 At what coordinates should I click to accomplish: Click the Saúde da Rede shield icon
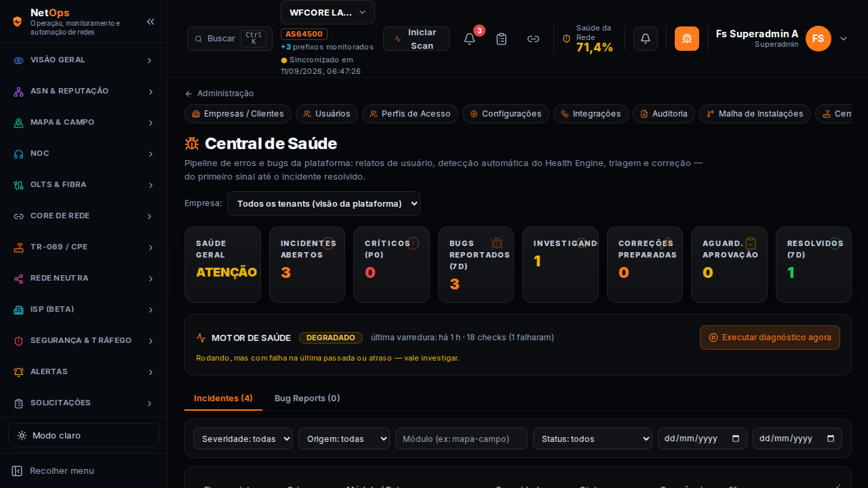(x=567, y=39)
